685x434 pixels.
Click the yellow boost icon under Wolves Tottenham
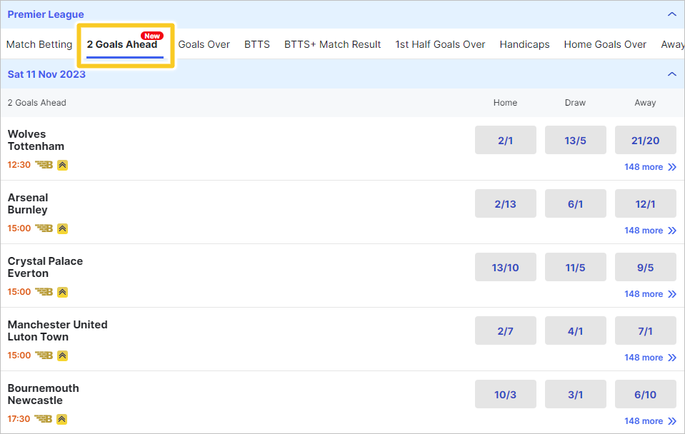pyautogui.click(x=62, y=165)
